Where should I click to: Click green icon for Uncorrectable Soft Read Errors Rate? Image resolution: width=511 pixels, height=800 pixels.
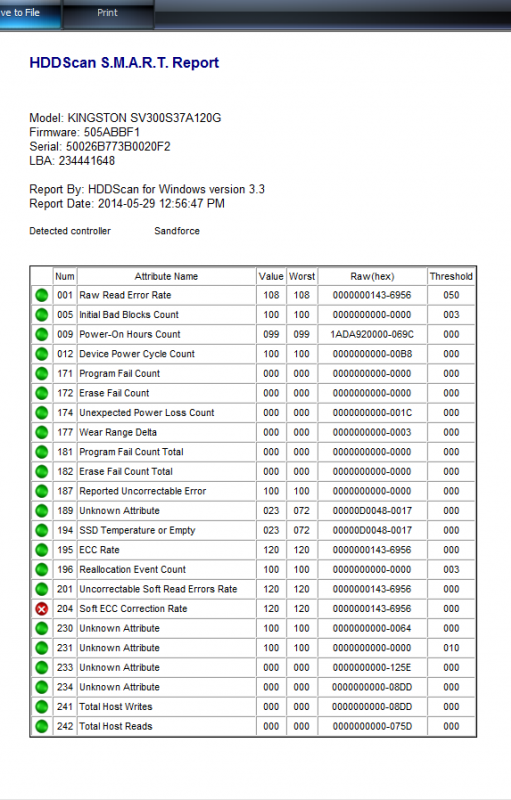(x=42, y=589)
